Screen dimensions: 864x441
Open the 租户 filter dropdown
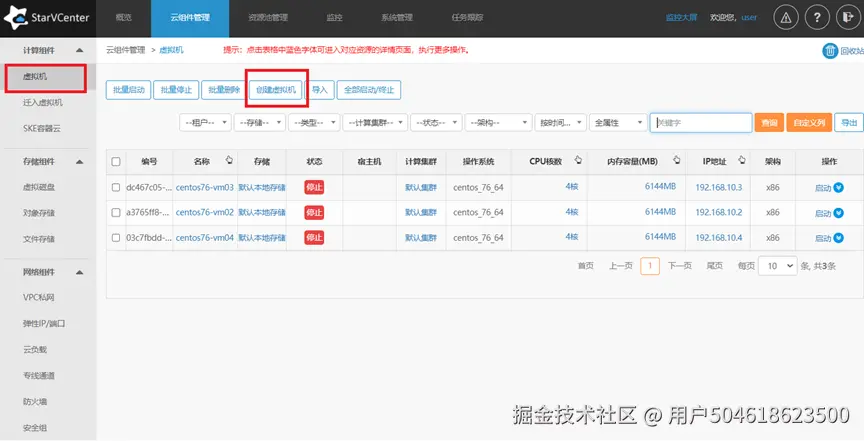[x=205, y=122]
